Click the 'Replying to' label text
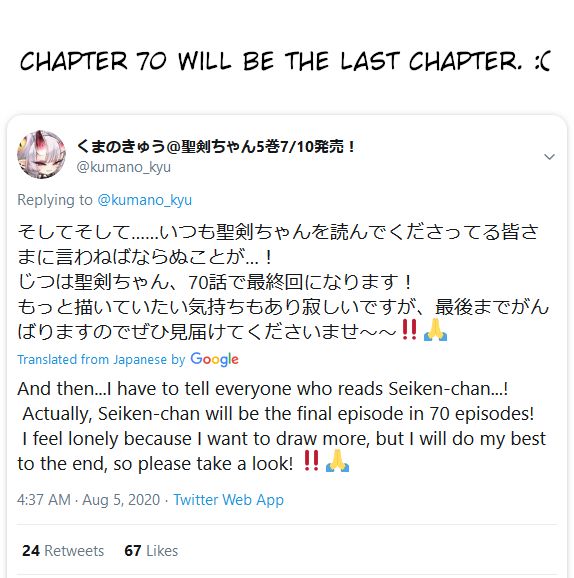The height and width of the screenshot is (578, 574). click(55, 200)
